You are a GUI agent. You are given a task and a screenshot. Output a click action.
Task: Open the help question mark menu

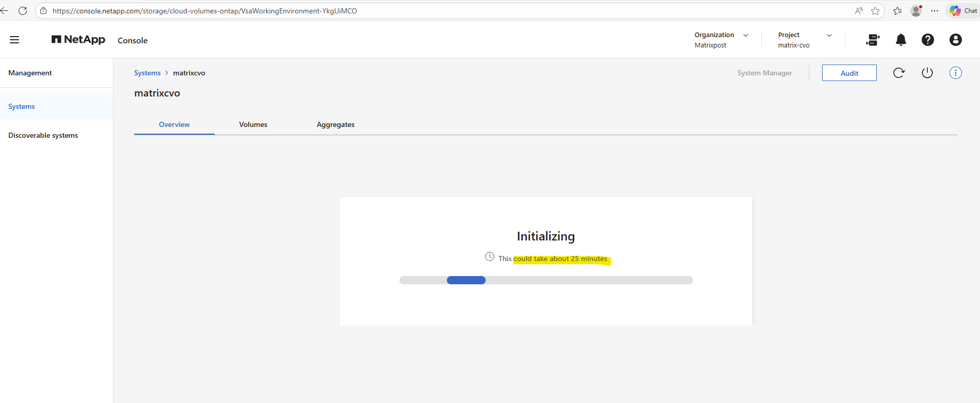coord(928,40)
